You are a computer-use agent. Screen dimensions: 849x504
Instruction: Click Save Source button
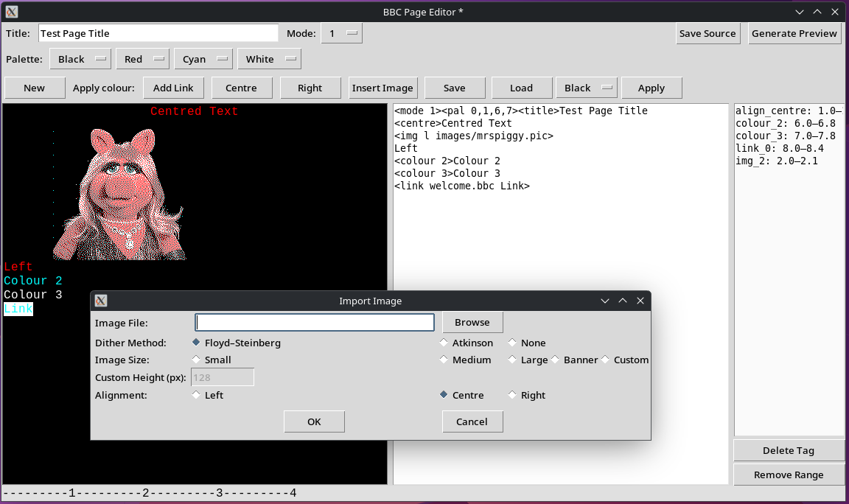707,34
